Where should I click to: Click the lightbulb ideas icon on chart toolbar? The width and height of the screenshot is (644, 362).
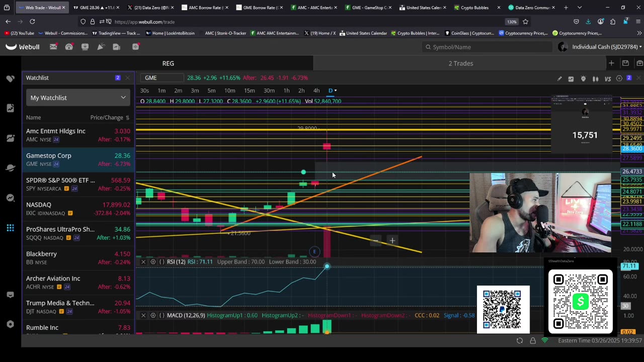pos(583,78)
